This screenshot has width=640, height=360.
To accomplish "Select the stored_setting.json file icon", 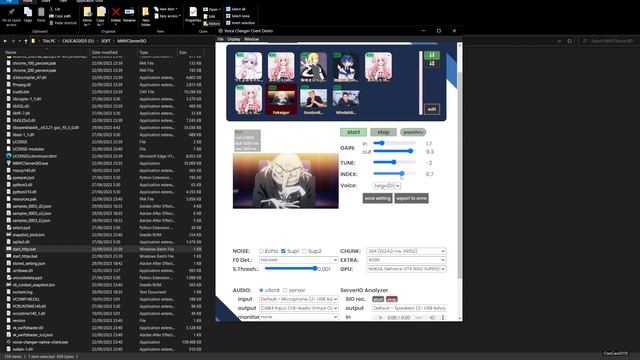I will tap(9, 263).
